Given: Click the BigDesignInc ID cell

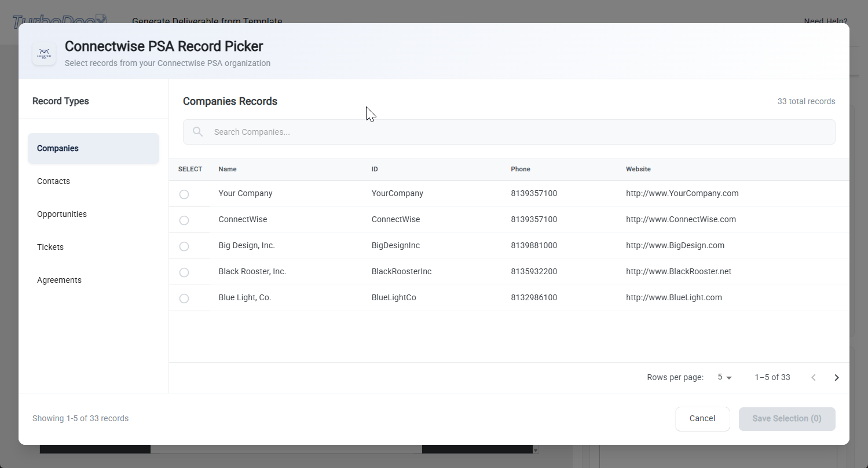Looking at the screenshot, I should click(395, 245).
